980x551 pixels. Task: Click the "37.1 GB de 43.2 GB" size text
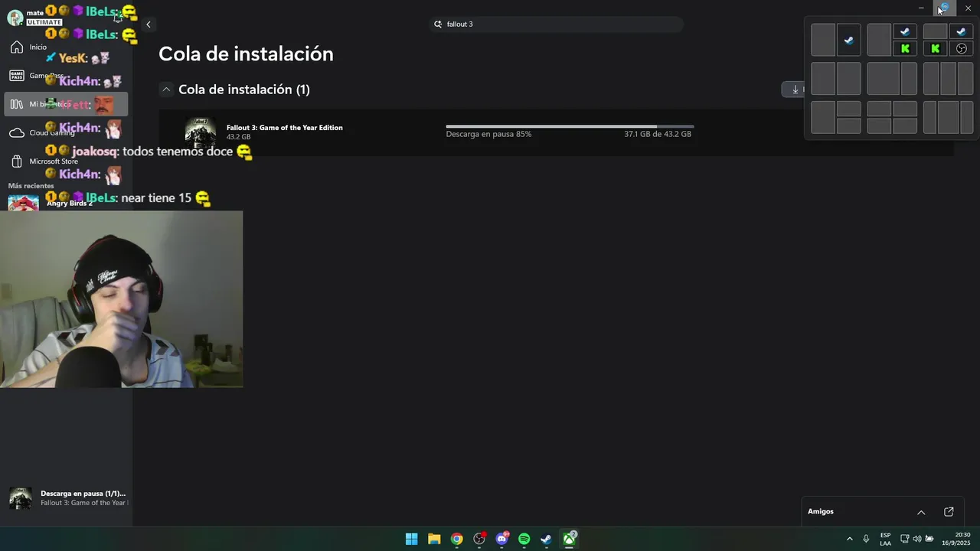[x=658, y=134]
